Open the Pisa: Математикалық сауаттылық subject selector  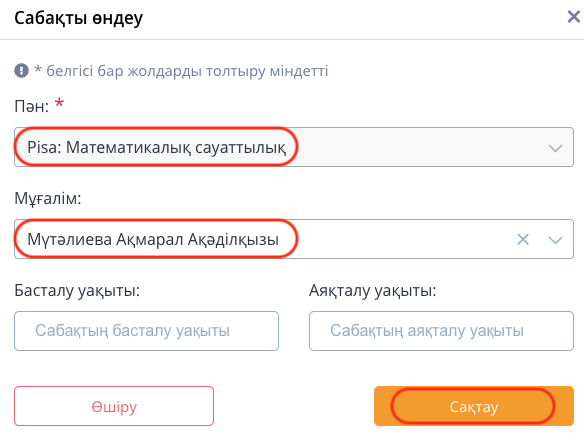tap(294, 147)
